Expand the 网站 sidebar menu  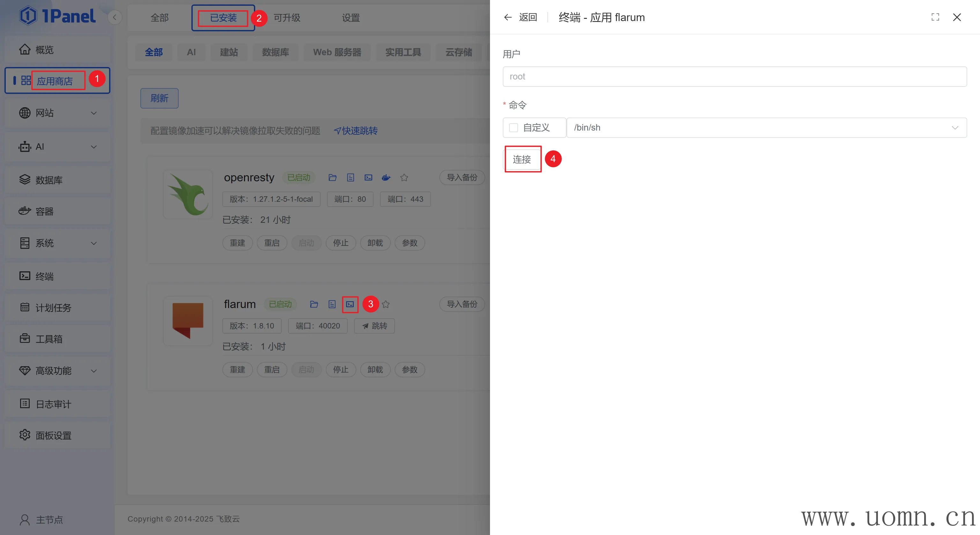tap(57, 113)
